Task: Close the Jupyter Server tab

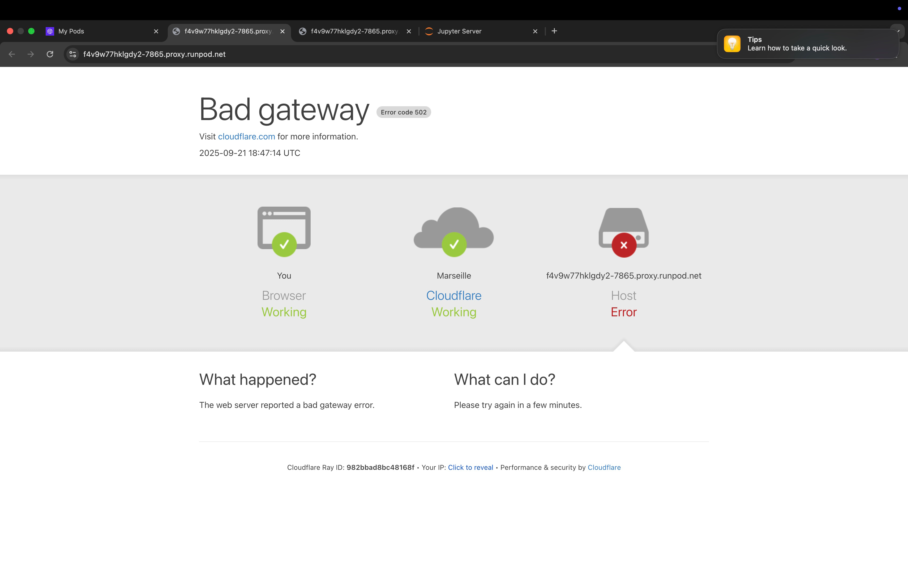Action: 535,31
